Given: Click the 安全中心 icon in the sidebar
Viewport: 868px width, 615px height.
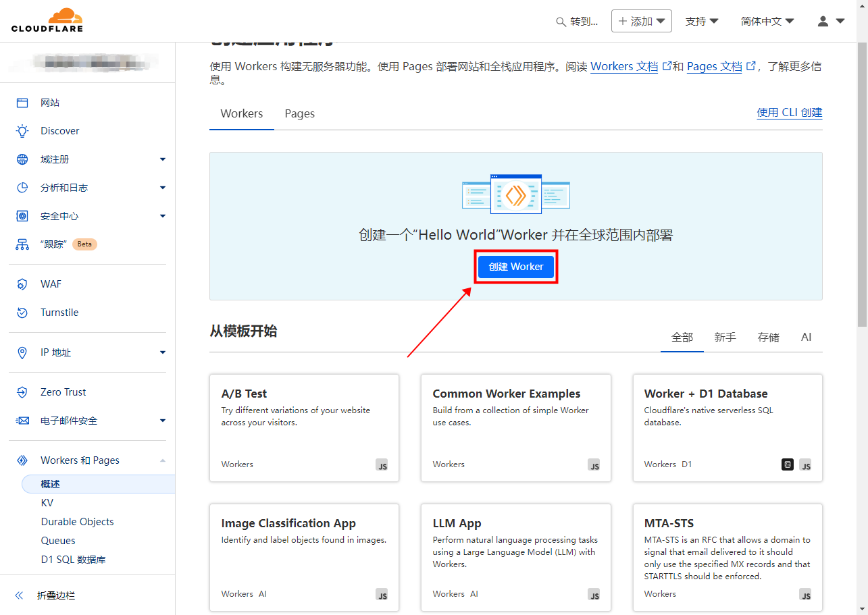Looking at the screenshot, I should [22, 216].
